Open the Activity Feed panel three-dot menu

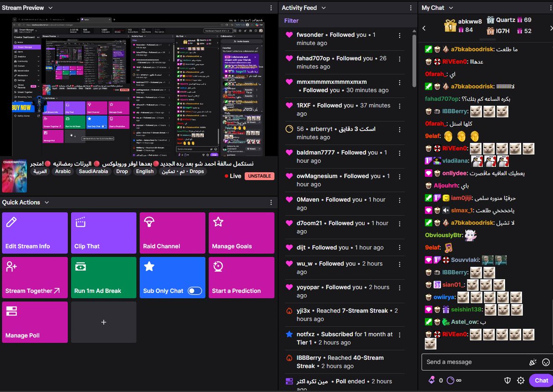point(411,8)
